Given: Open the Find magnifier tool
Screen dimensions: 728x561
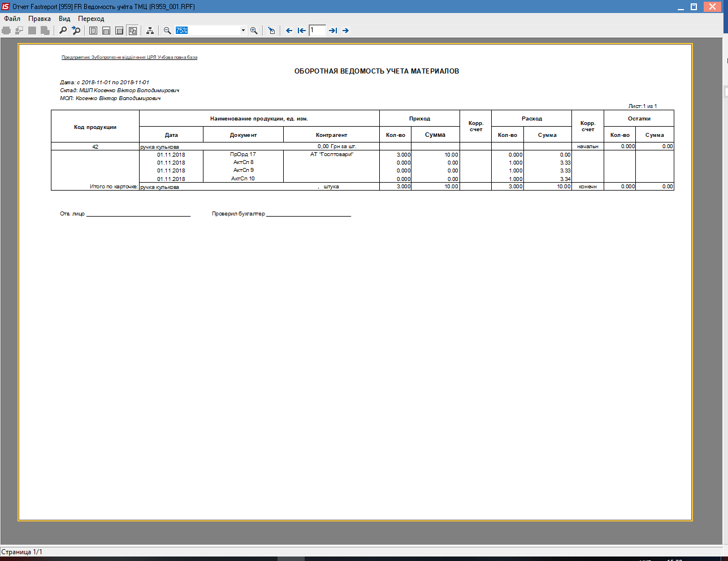Looking at the screenshot, I should tap(63, 31).
